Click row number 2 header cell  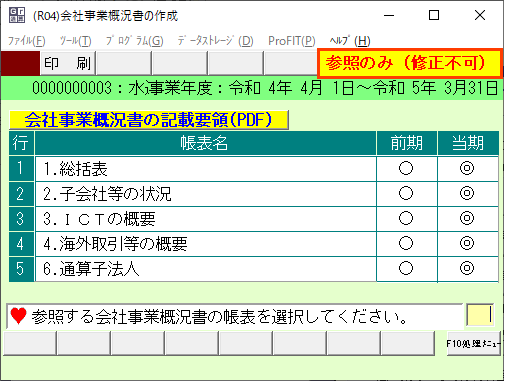(21, 194)
